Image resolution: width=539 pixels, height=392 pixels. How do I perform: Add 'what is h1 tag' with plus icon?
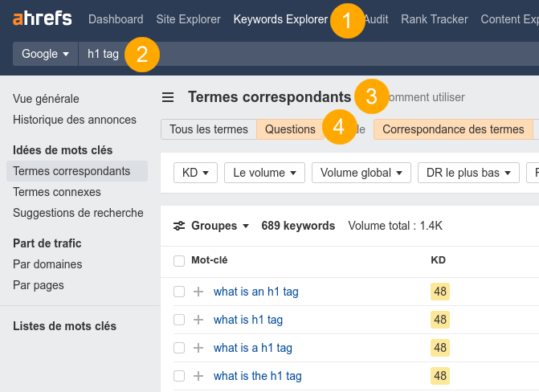pos(198,320)
